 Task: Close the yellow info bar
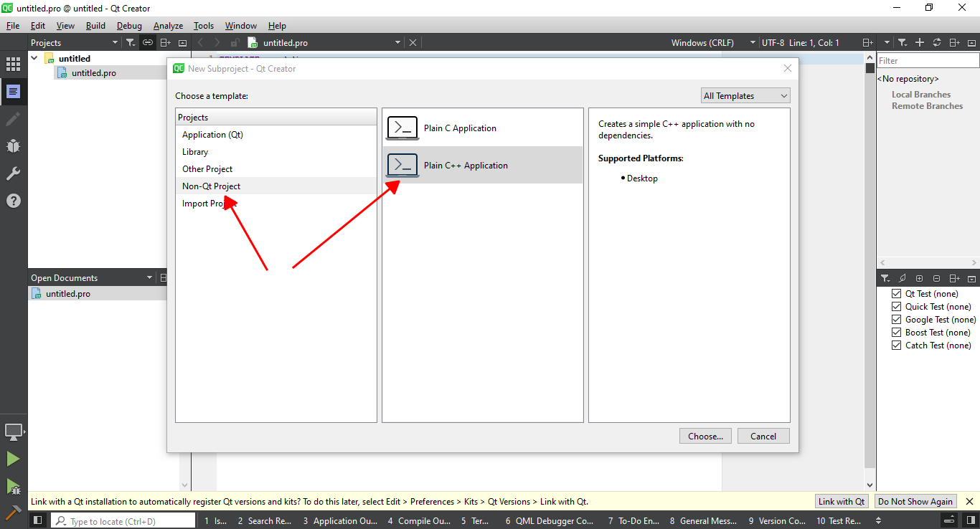tap(970, 502)
